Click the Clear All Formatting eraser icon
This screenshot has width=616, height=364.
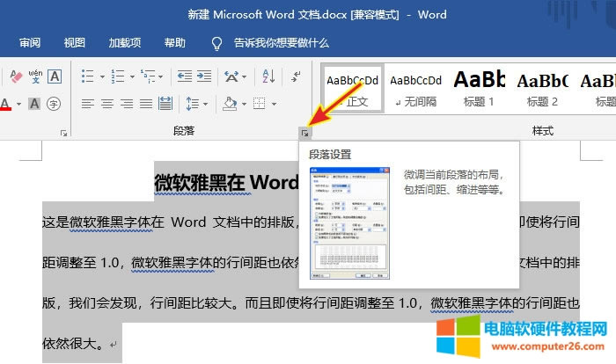[14, 76]
